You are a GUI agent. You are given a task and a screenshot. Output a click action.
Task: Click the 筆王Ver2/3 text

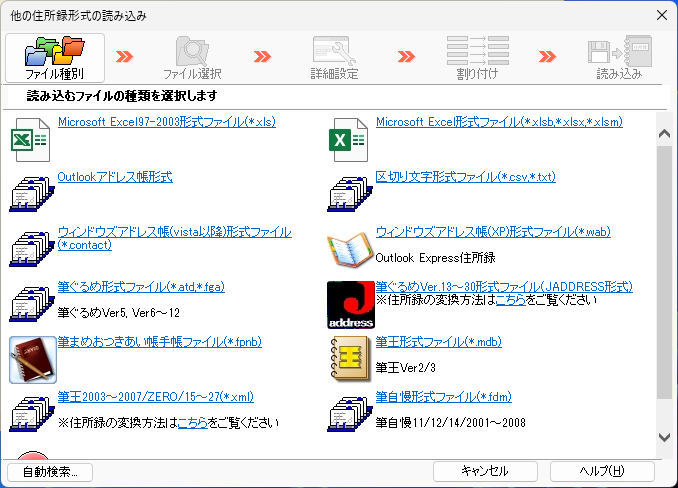point(406,367)
